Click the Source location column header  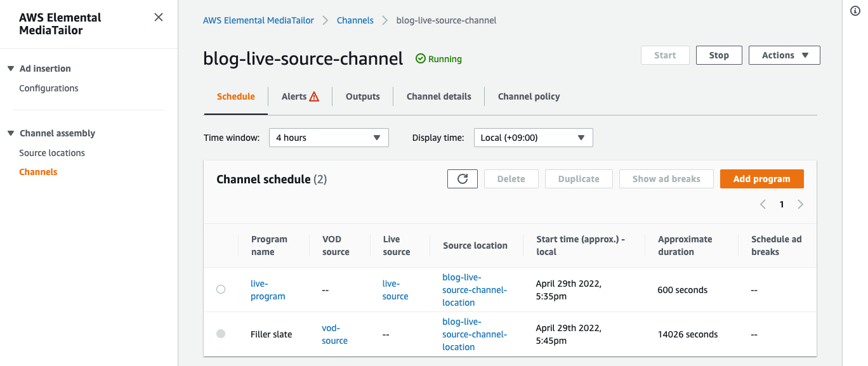pos(475,245)
